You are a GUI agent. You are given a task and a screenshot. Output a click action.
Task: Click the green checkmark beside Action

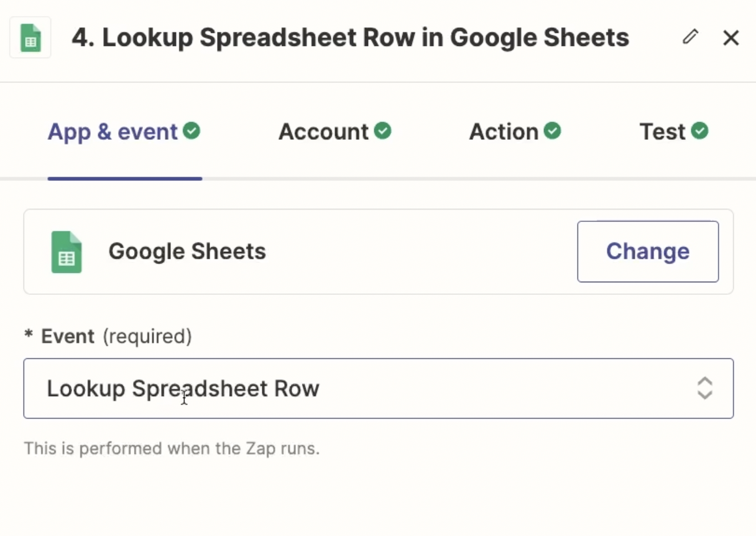point(552,131)
